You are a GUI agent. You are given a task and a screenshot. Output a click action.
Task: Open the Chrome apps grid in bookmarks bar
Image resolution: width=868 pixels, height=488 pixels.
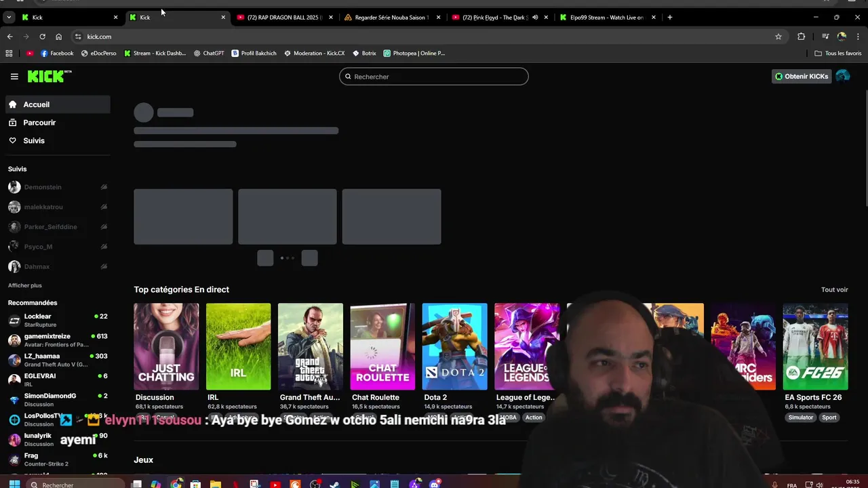pos(9,53)
